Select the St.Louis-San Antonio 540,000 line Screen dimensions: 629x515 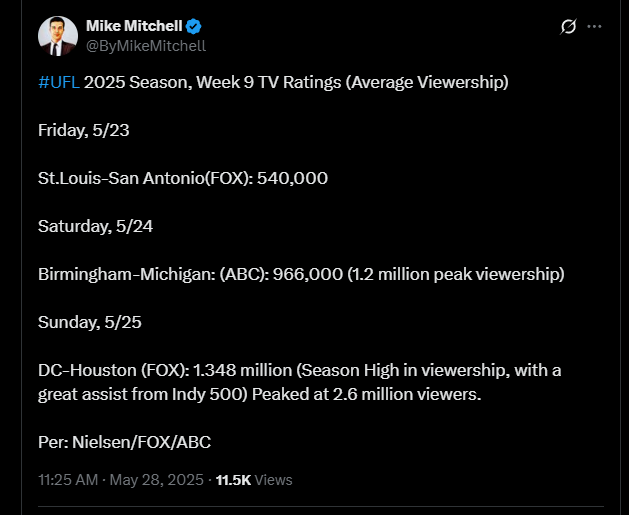point(183,178)
